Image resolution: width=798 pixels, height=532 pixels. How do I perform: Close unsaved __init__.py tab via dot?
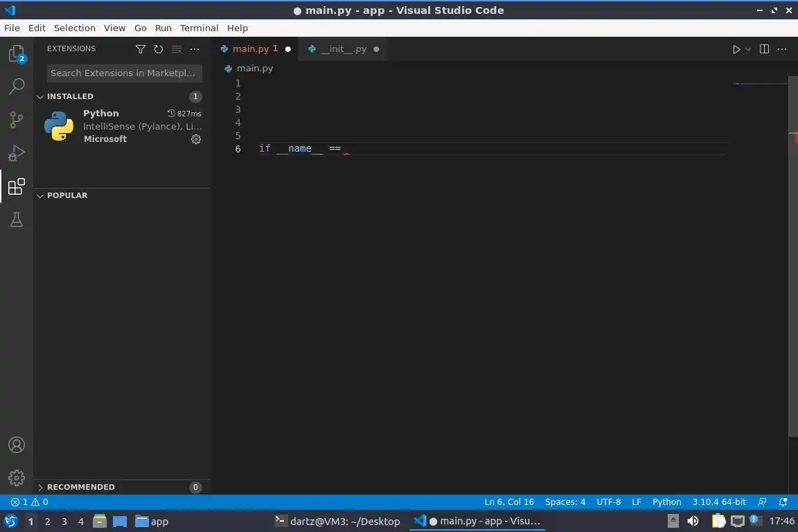point(376,49)
